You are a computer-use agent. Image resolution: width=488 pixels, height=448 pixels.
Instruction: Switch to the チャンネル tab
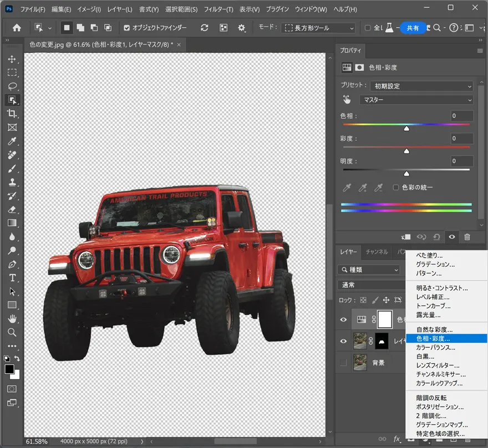coord(377,252)
